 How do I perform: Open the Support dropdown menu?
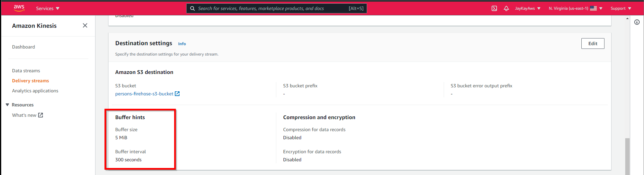(x=621, y=8)
